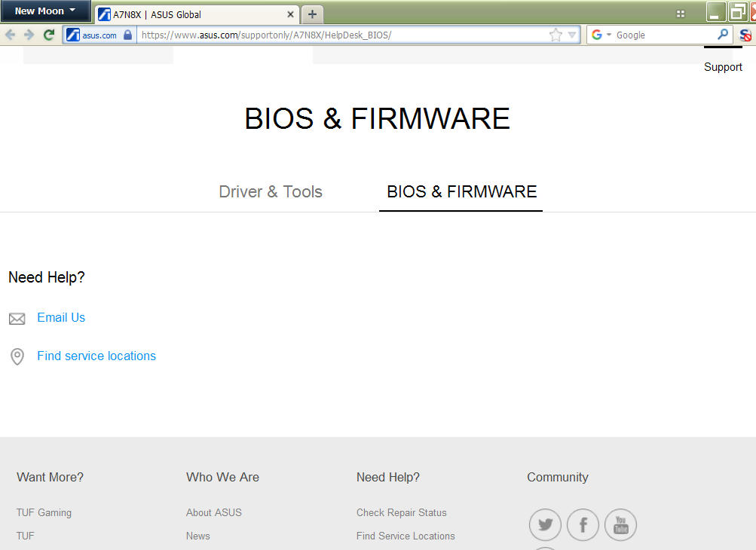The width and height of the screenshot is (756, 550).
Task: Reload the page with the green refresh icon
Action: (49, 35)
